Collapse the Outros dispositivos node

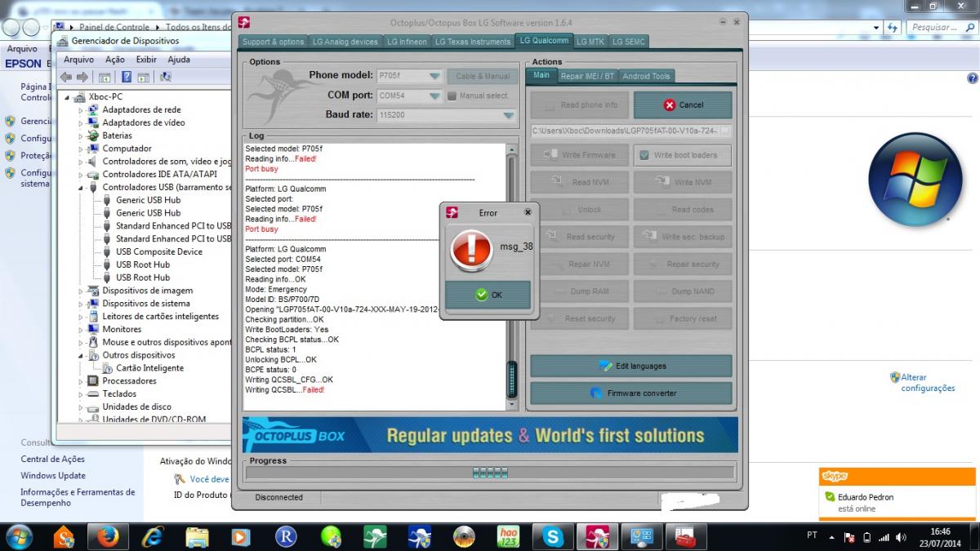(81, 355)
